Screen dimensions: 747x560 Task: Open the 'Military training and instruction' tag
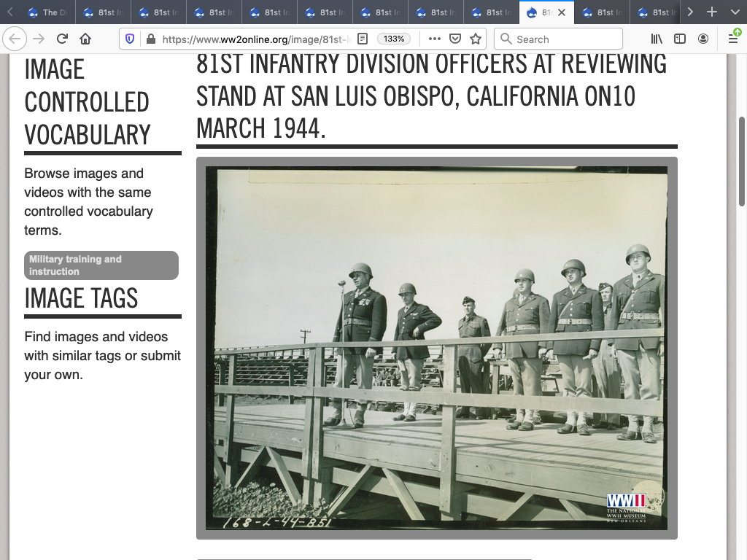[101, 265]
